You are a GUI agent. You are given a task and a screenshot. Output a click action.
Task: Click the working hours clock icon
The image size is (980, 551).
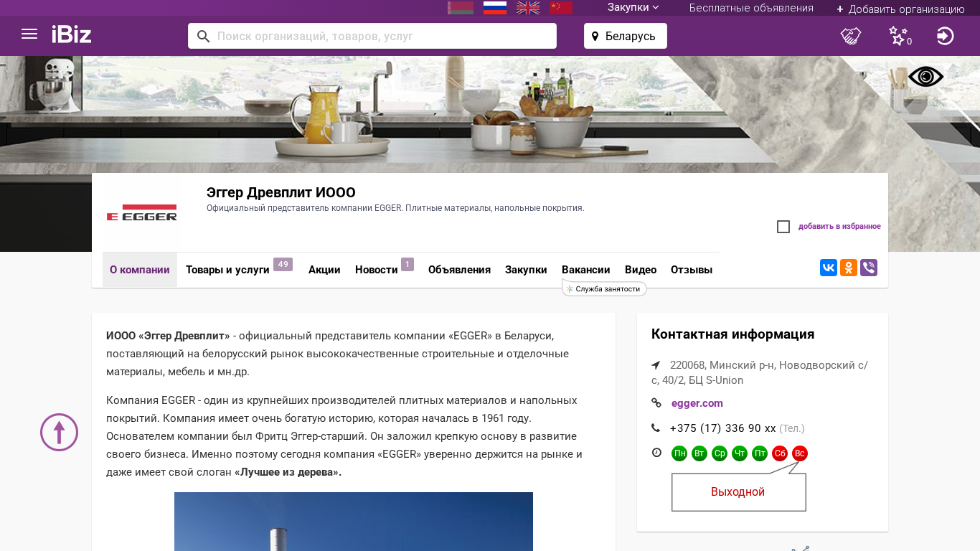[x=656, y=453]
